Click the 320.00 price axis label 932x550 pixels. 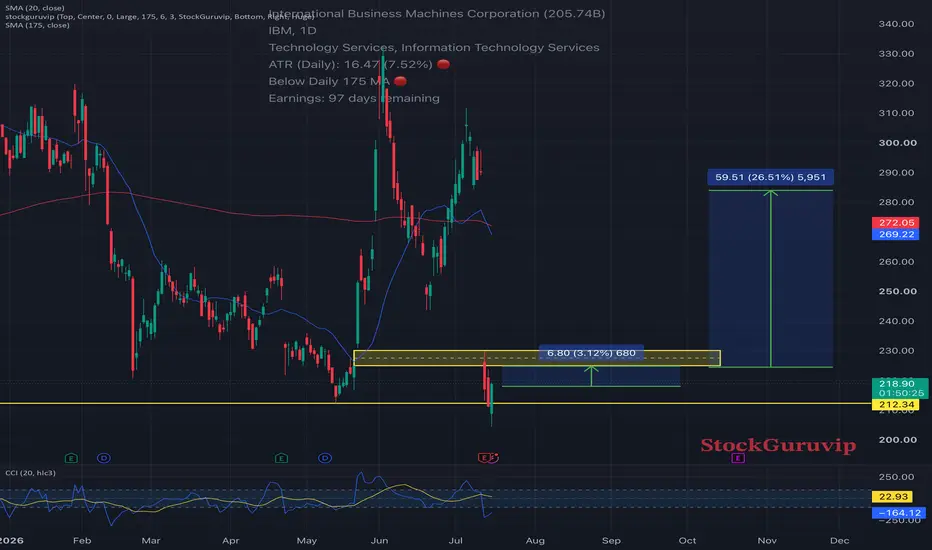coord(896,83)
